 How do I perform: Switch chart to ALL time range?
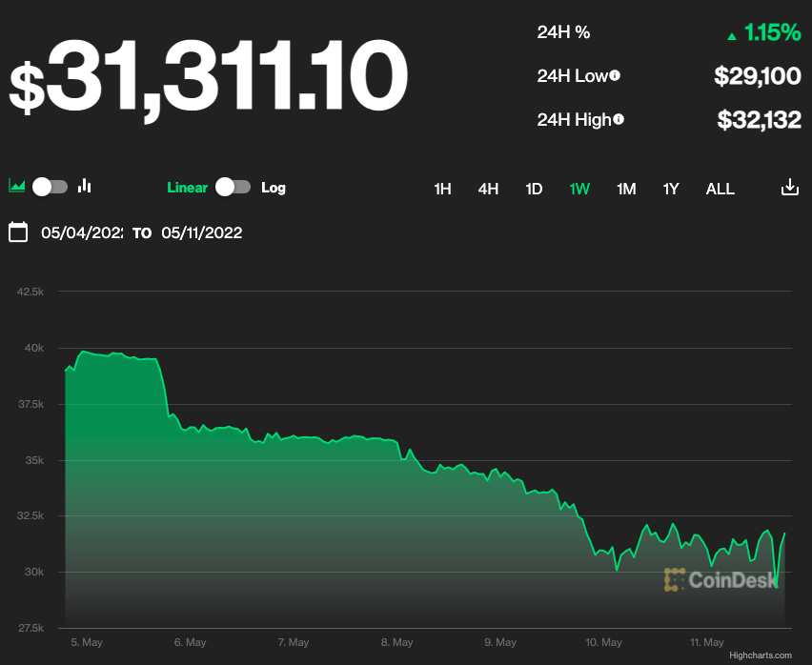[720, 189]
